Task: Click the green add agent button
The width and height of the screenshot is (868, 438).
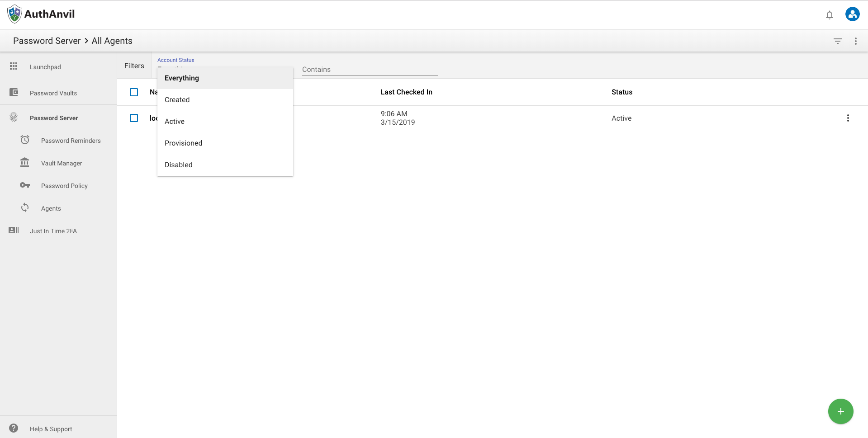Action: tap(841, 411)
